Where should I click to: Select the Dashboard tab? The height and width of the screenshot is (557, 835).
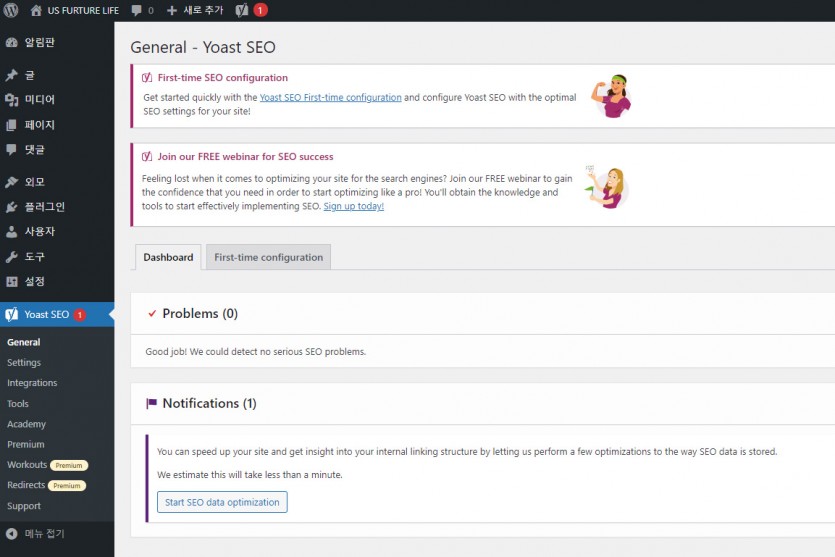click(x=168, y=257)
